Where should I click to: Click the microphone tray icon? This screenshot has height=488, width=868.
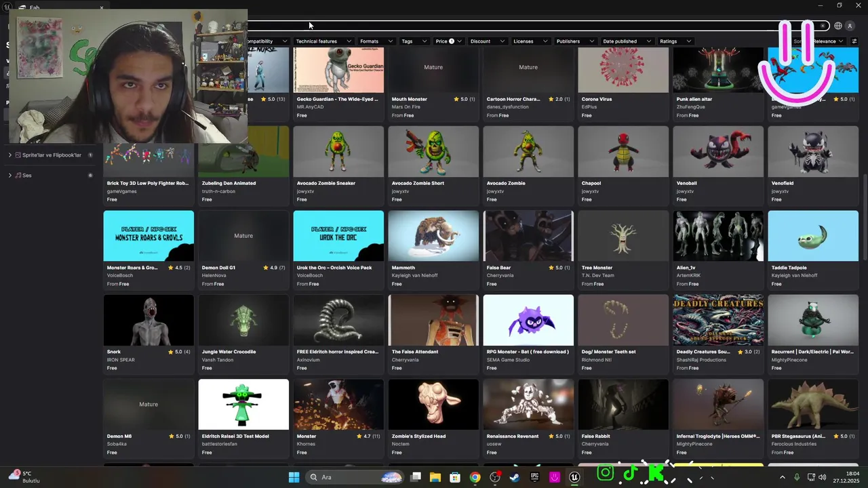coord(797,477)
